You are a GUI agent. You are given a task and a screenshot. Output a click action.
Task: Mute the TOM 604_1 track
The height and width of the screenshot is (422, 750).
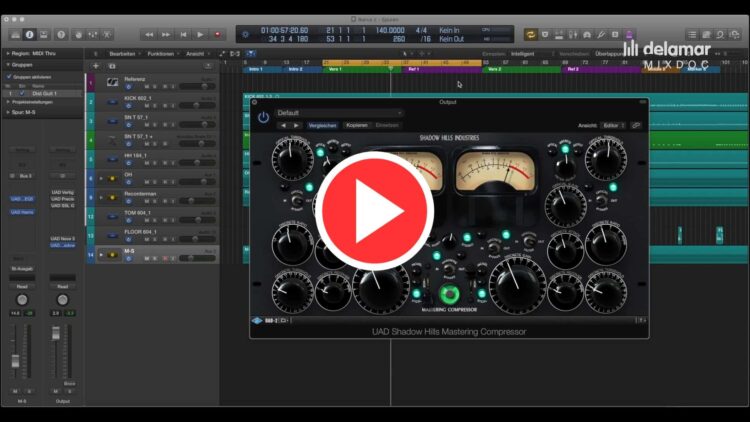coord(147,221)
